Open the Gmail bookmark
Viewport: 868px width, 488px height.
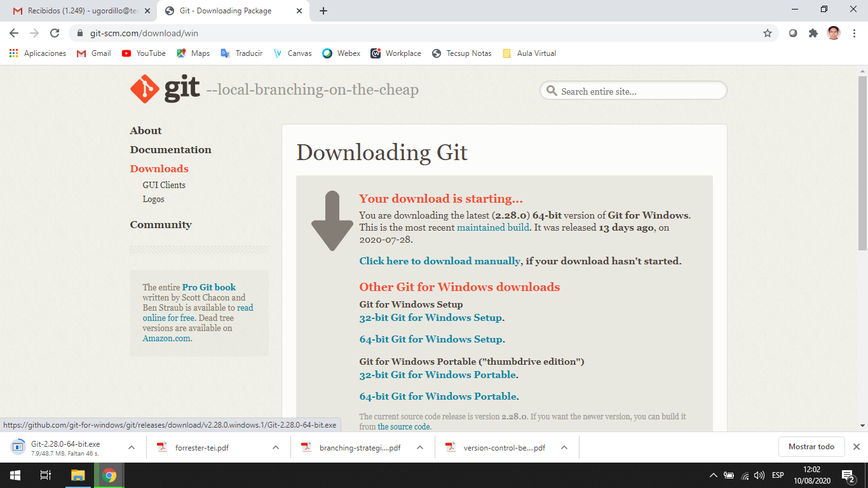pyautogui.click(x=93, y=53)
